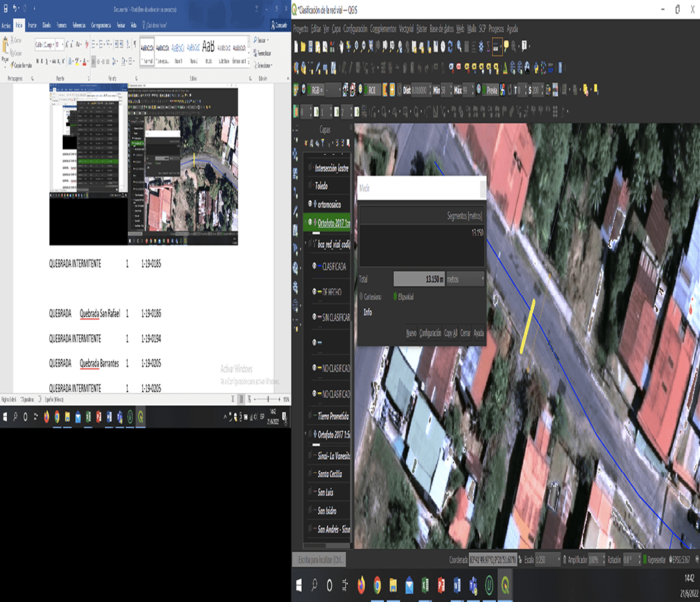700x602 pixels.
Task: Click the Bold button in Word ribbon
Action: point(38,61)
